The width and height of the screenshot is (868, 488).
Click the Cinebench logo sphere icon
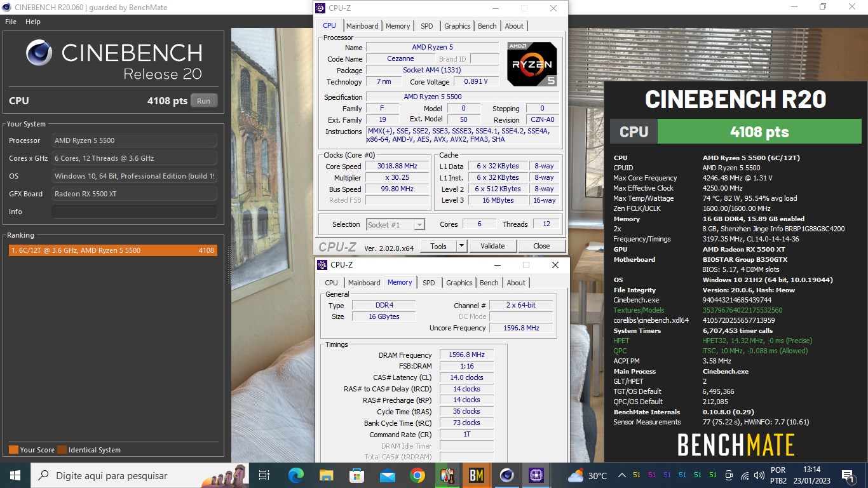pos(39,53)
